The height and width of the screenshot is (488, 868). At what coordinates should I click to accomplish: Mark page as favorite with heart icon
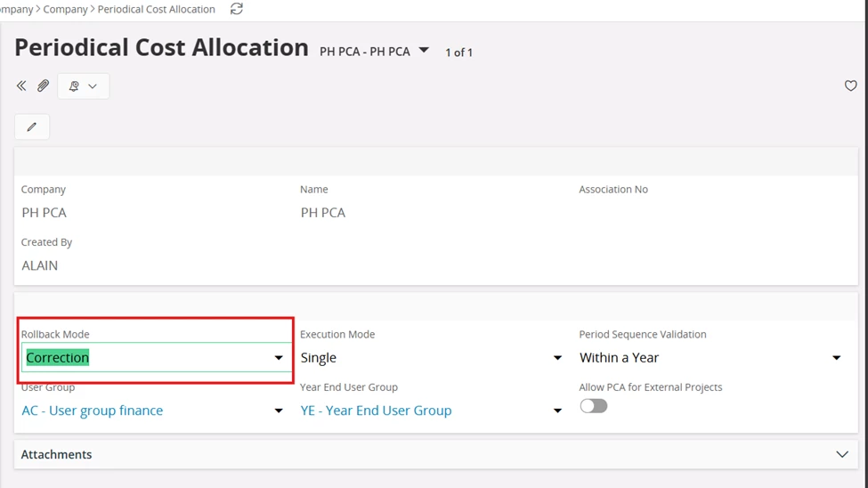850,85
